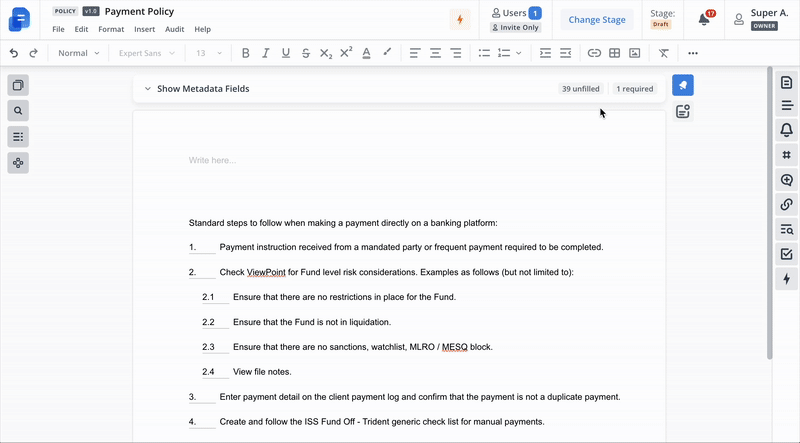Image resolution: width=800 pixels, height=443 pixels.
Task: Open the list search icon in right sidebar
Action: (x=786, y=229)
